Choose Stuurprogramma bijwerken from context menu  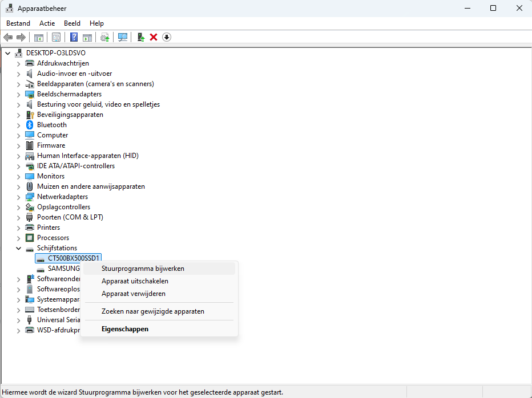click(x=159, y=269)
